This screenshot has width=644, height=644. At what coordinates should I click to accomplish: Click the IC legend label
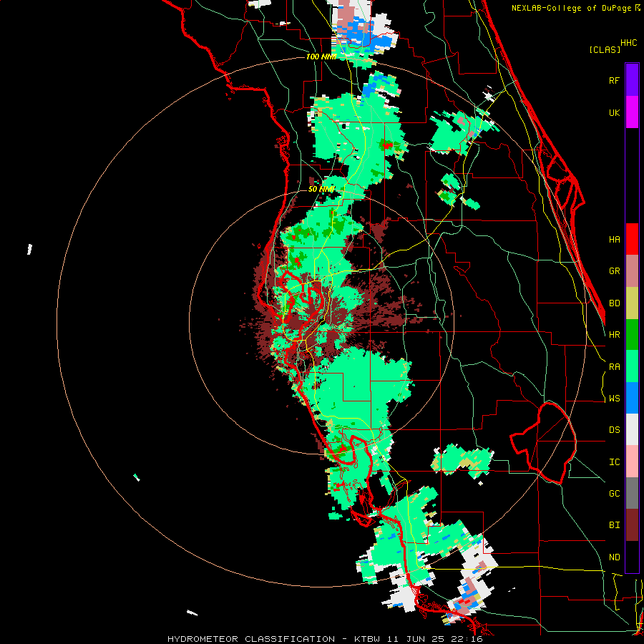tap(614, 462)
